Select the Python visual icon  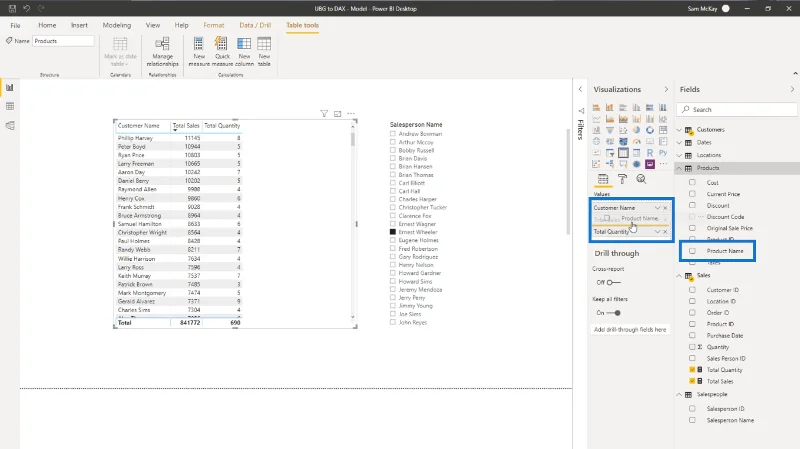663,153
